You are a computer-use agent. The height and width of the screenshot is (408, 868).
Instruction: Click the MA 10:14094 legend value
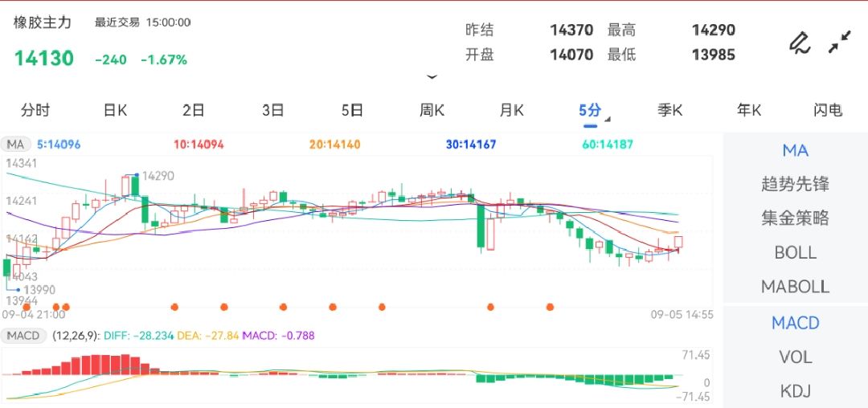click(x=199, y=145)
